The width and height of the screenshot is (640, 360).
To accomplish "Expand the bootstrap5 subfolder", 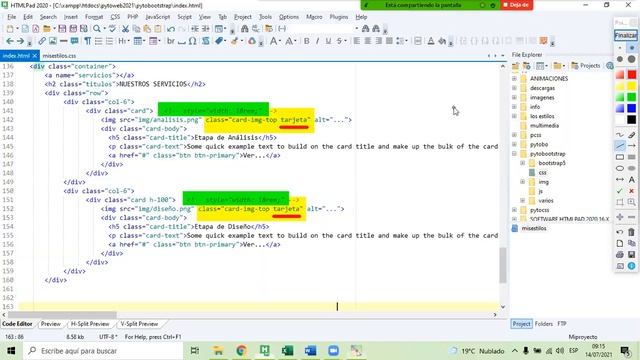I will tap(522, 163).
